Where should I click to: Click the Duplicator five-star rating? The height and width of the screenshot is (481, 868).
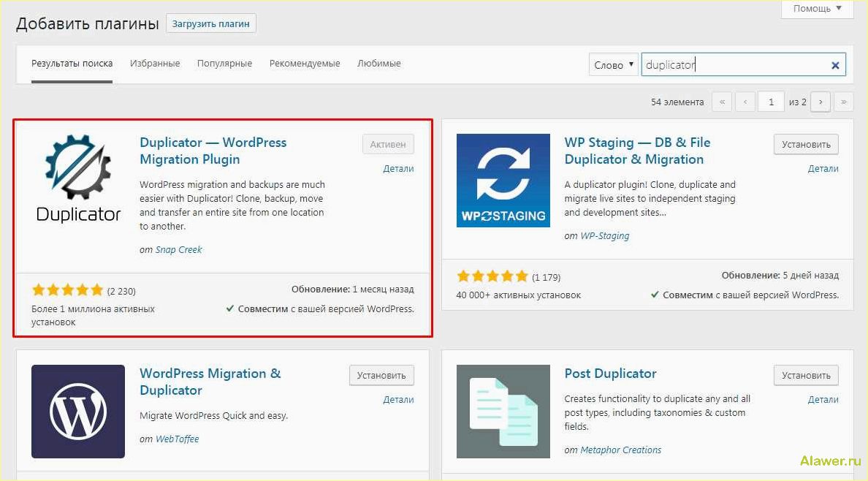[x=67, y=289]
